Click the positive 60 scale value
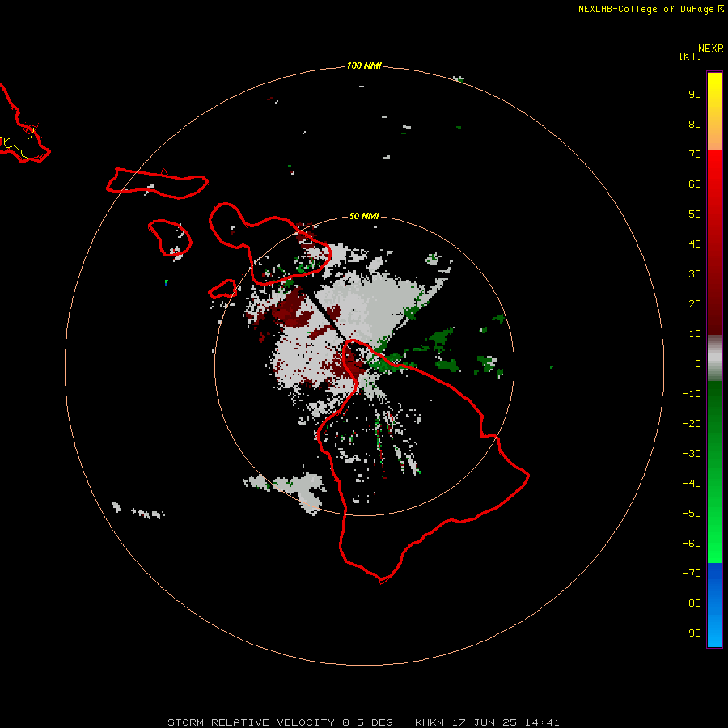 pyautogui.click(x=695, y=184)
